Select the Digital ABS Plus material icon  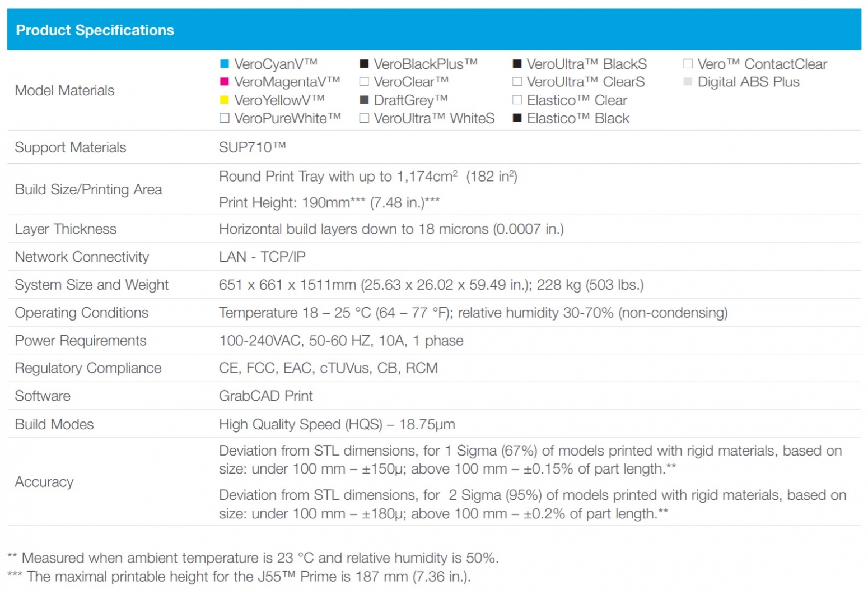pyautogui.click(x=687, y=81)
